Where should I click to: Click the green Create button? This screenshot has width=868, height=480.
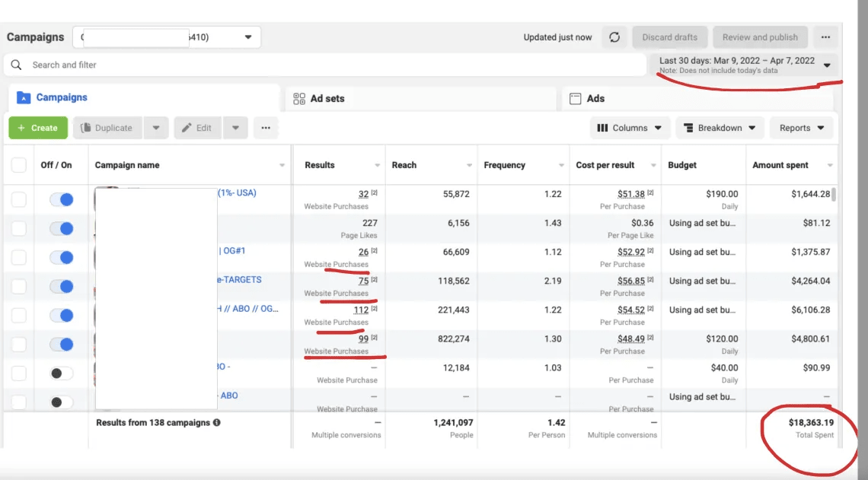pos(38,128)
